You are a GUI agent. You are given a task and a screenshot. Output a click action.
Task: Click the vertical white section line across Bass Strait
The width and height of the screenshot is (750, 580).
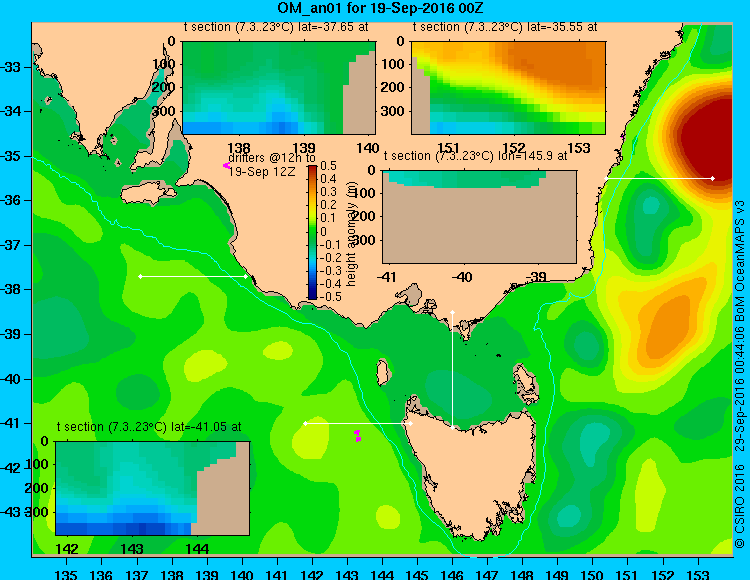(452, 370)
